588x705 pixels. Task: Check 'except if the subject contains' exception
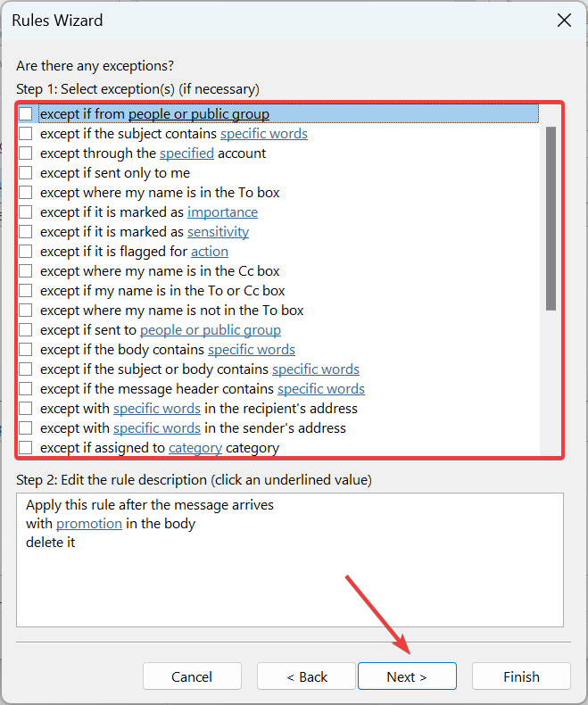[26, 134]
